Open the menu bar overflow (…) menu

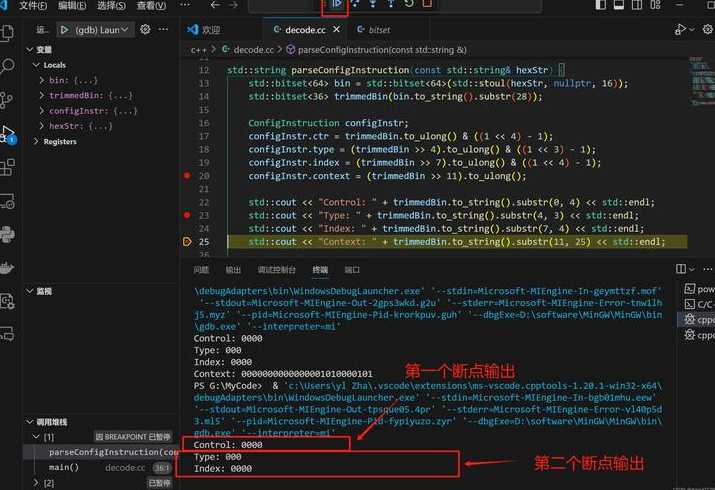(x=185, y=5)
